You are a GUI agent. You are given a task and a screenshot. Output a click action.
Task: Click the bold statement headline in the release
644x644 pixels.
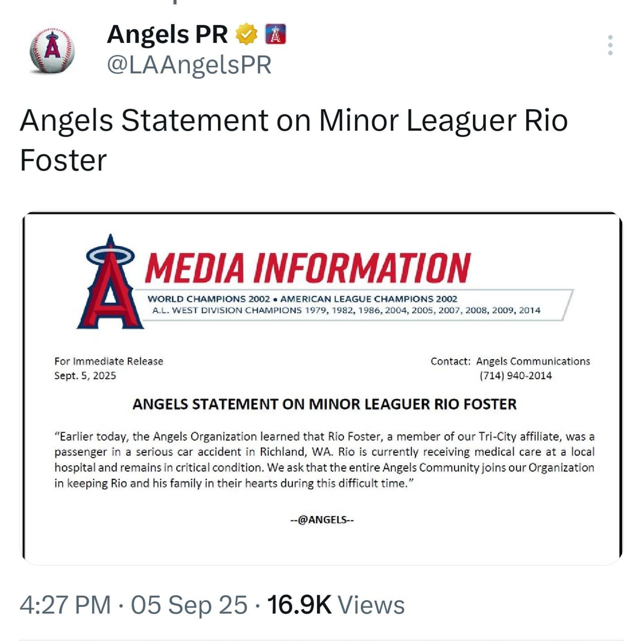(x=324, y=404)
